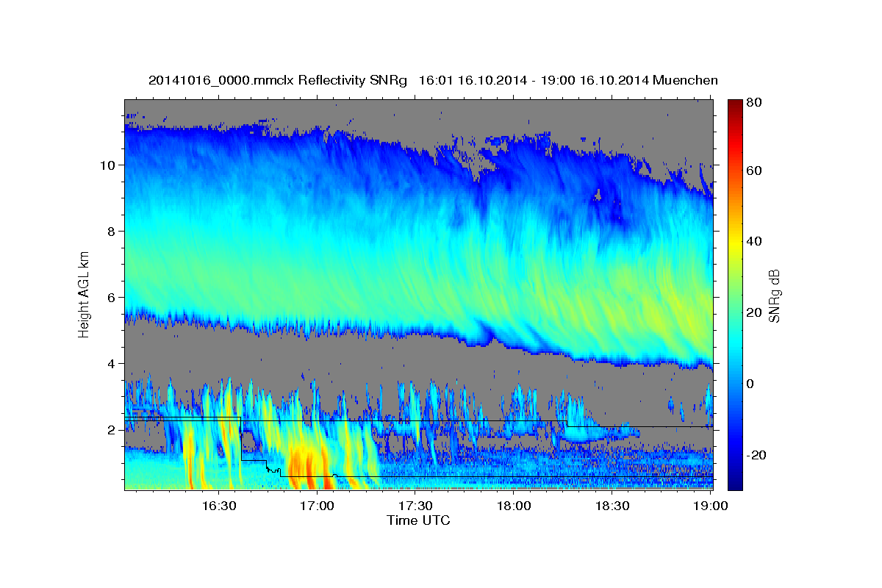Screen dimensions: 882x588
Task: Click the plot title text starting 20141016_0000.mmclx
Action: [x=433, y=80]
